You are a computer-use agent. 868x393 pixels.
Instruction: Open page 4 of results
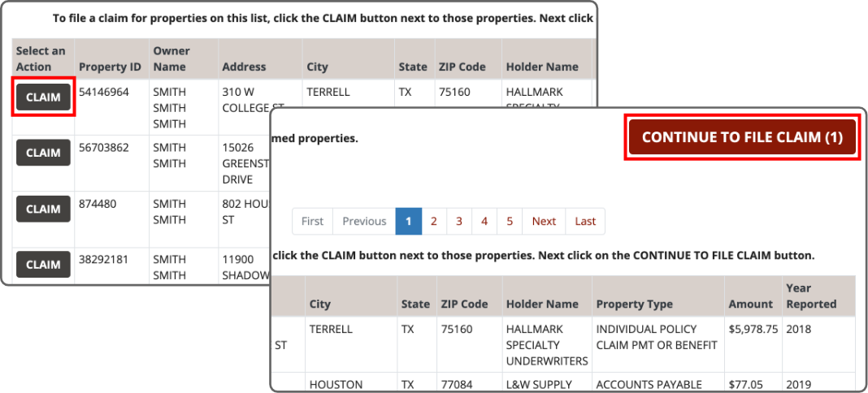click(x=484, y=221)
